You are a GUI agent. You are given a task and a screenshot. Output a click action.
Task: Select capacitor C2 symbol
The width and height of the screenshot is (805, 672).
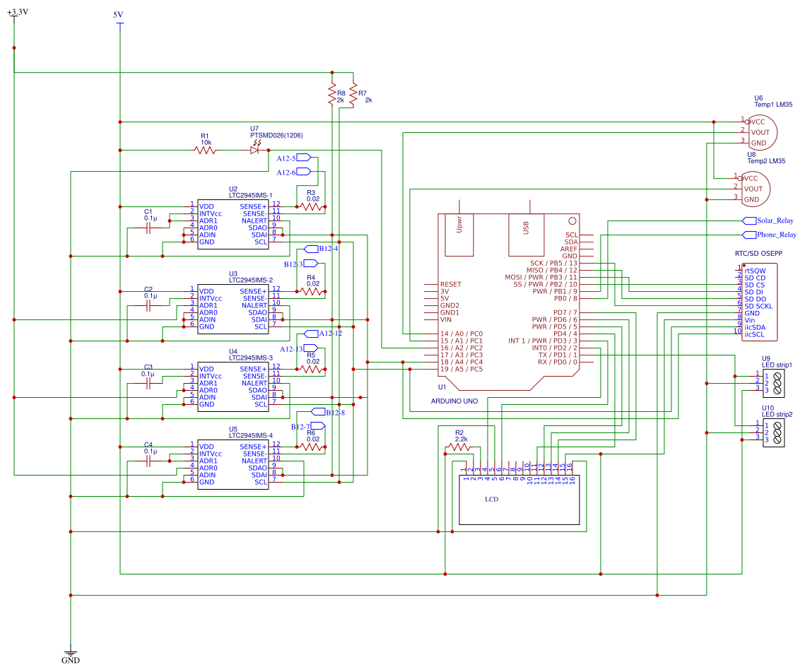pos(148,306)
